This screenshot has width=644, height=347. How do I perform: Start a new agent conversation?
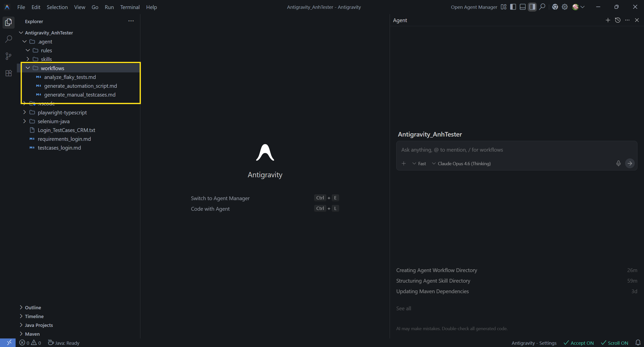(x=608, y=20)
